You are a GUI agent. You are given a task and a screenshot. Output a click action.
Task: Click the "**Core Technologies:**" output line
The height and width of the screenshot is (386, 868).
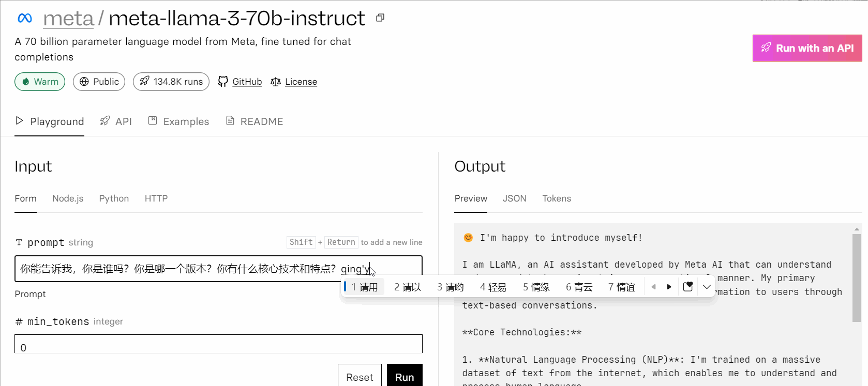522,332
